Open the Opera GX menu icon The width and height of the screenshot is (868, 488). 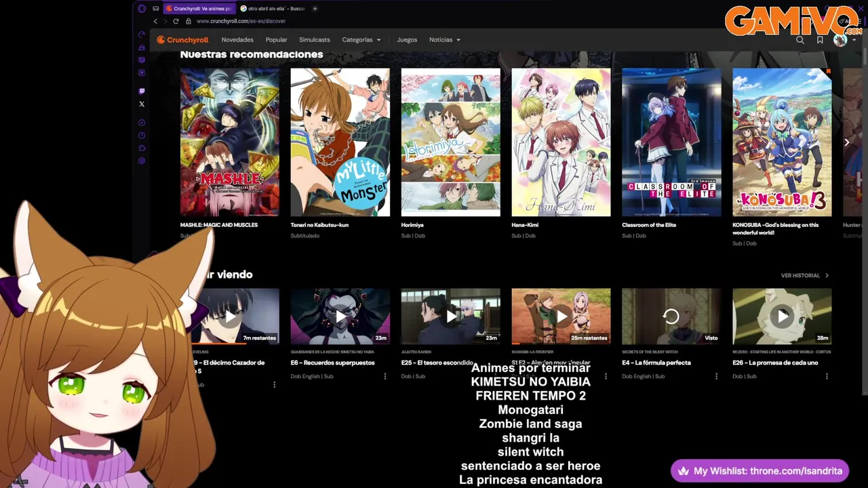tap(142, 9)
